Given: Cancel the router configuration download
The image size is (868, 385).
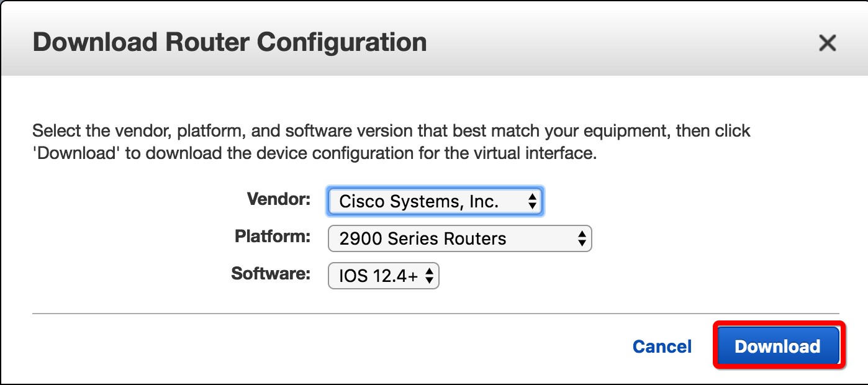Looking at the screenshot, I should [662, 346].
